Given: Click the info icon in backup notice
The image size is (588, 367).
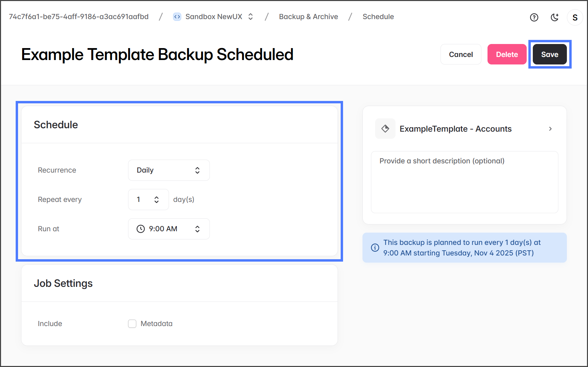Looking at the screenshot, I should 375,248.
